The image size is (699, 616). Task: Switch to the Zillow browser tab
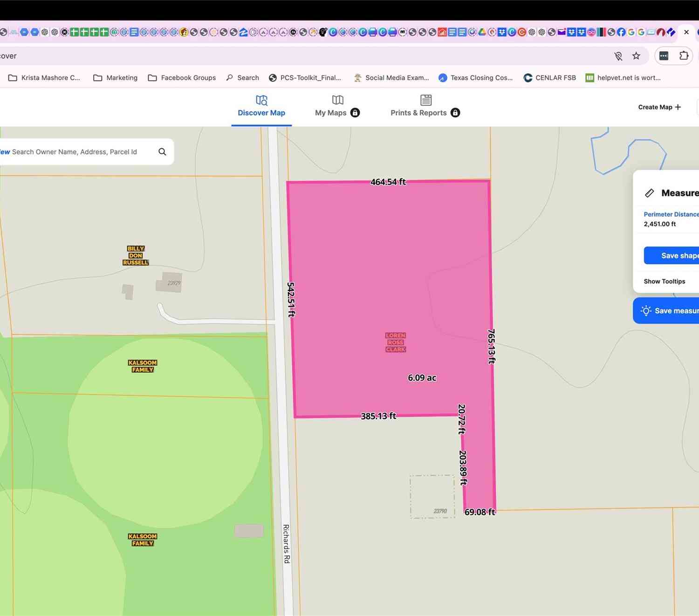coord(243,32)
